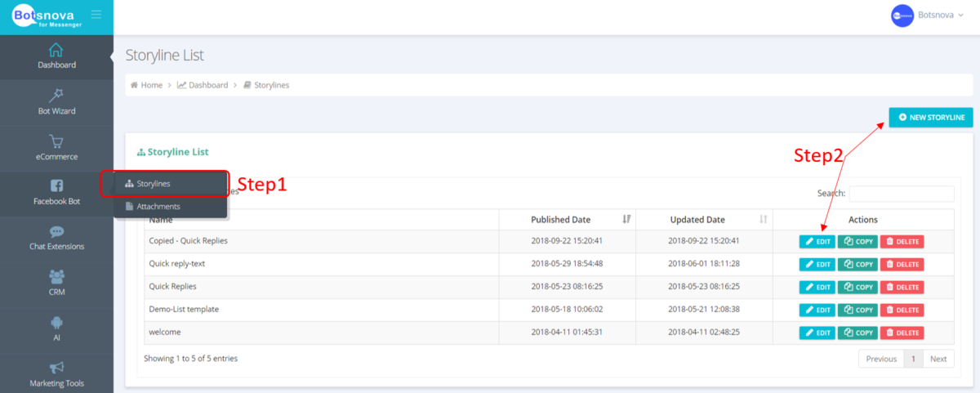
Task: Sort table by Updated Date column
Action: [x=763, y=220]
